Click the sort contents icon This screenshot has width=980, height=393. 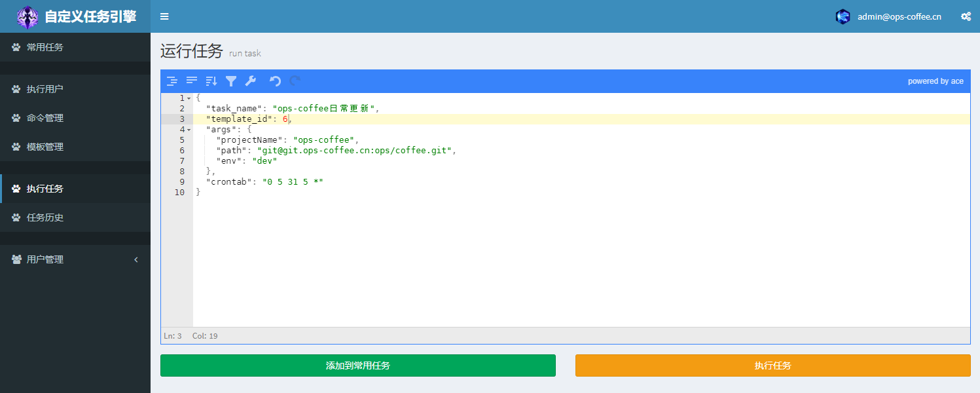pos(211,81)
